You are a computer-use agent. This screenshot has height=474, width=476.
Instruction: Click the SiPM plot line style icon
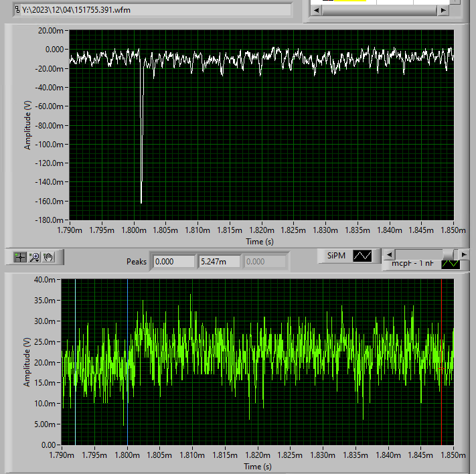pos(362,256)
